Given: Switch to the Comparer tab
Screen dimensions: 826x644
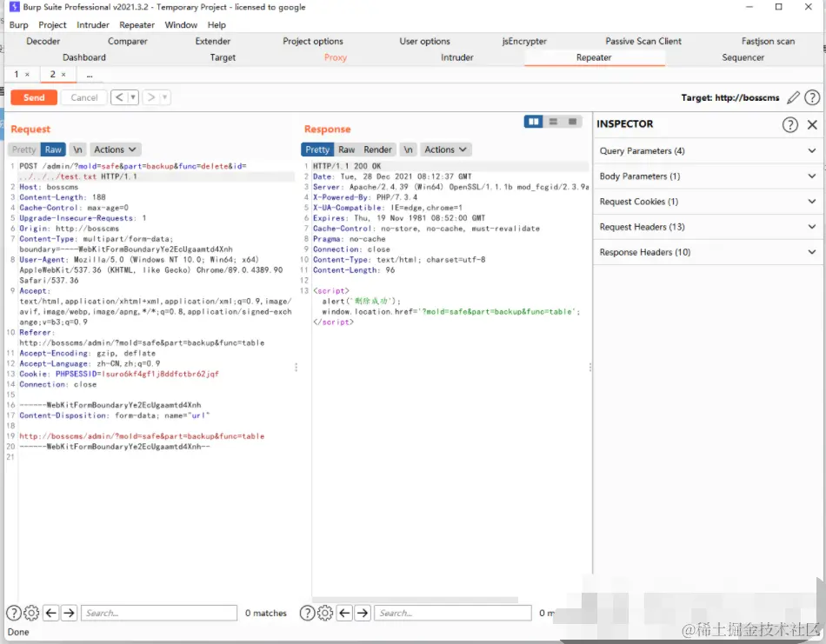Looking at the screenshot, I should (128, 41).
